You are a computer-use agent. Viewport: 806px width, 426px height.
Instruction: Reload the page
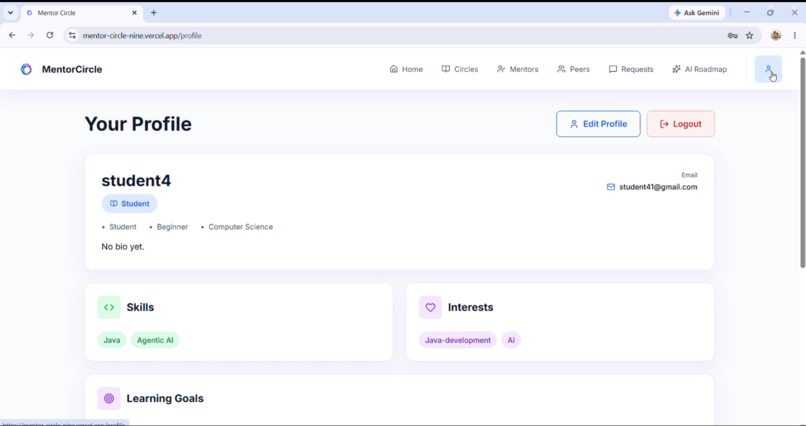tap(49, 35)
